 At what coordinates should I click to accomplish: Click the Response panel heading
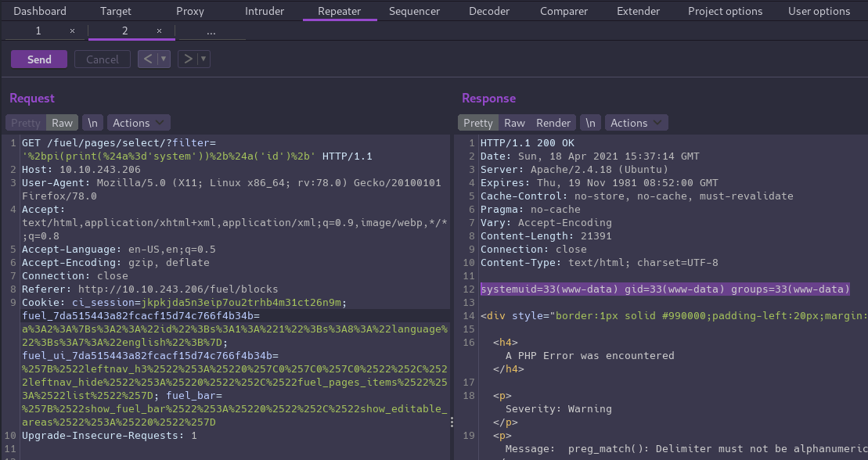point(489,98)
